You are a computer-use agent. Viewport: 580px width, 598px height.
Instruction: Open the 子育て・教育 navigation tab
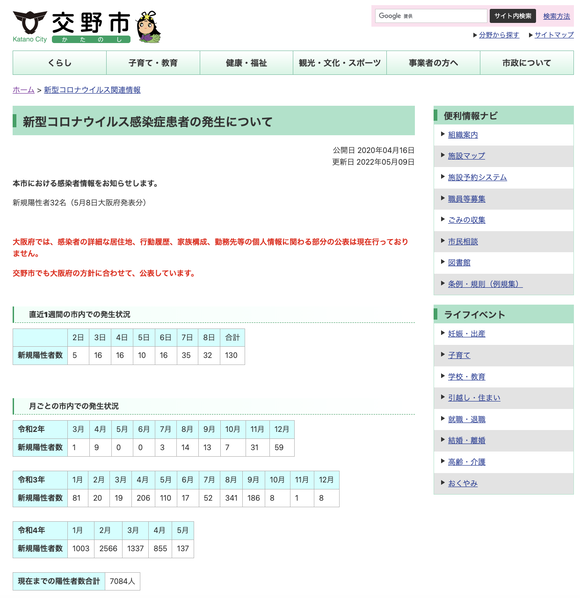click(x=153, y=63)
